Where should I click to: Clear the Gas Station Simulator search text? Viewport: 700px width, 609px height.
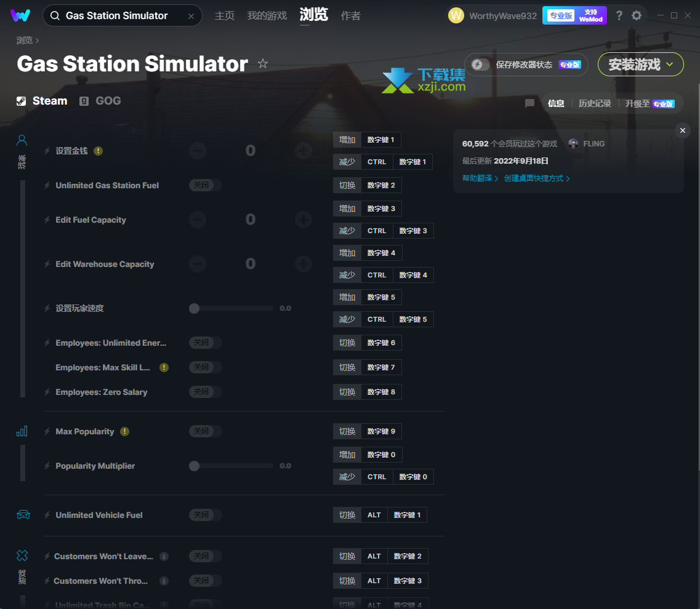(x=191, y=16)
